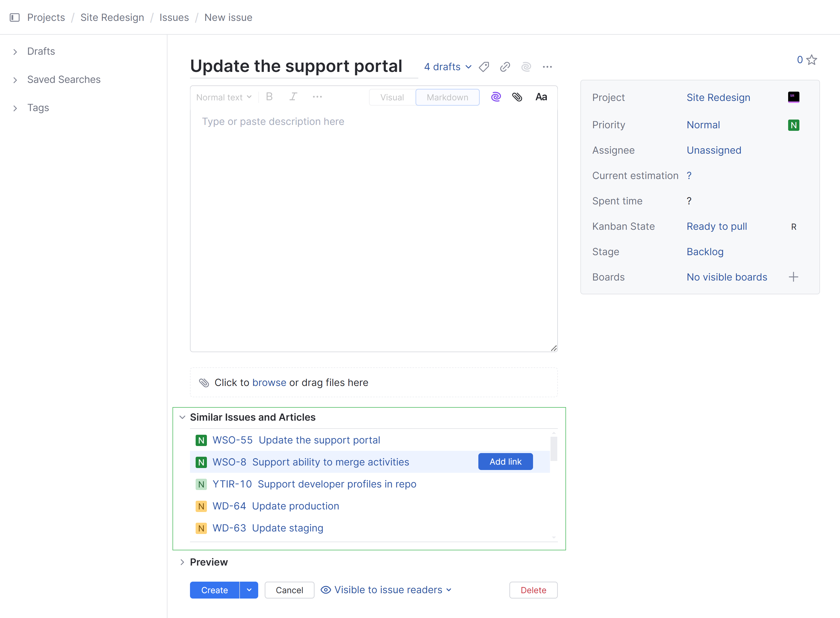Click the link icon beside the drafts dropdown

point(505,67)
